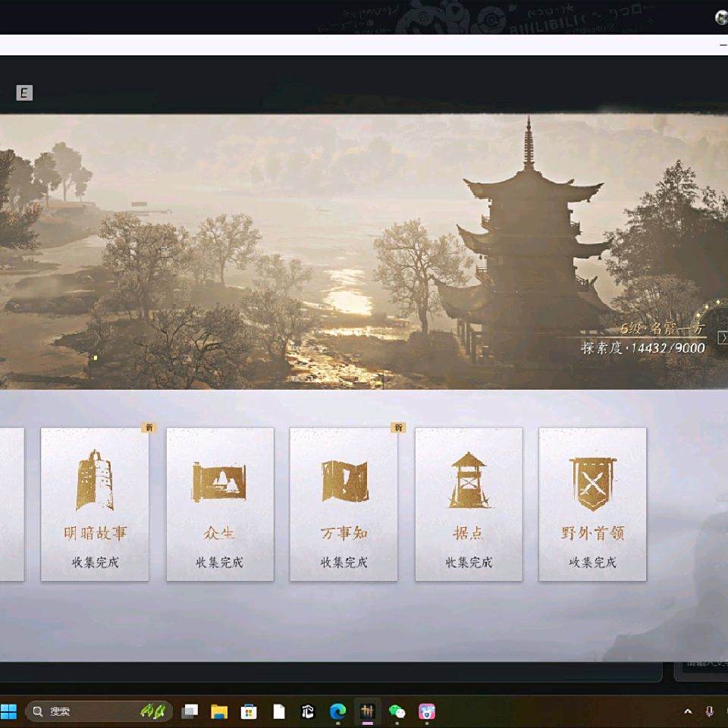The width and height of the screenshot is (728, 728).
Task: Open File Explorer from the taskbar
Action: point(219,711)
